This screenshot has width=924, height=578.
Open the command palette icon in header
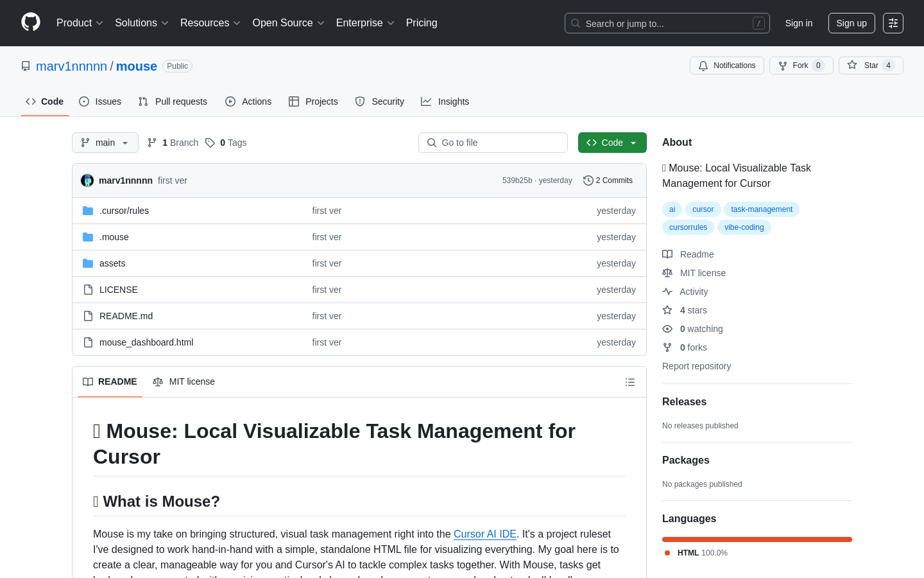893,23
